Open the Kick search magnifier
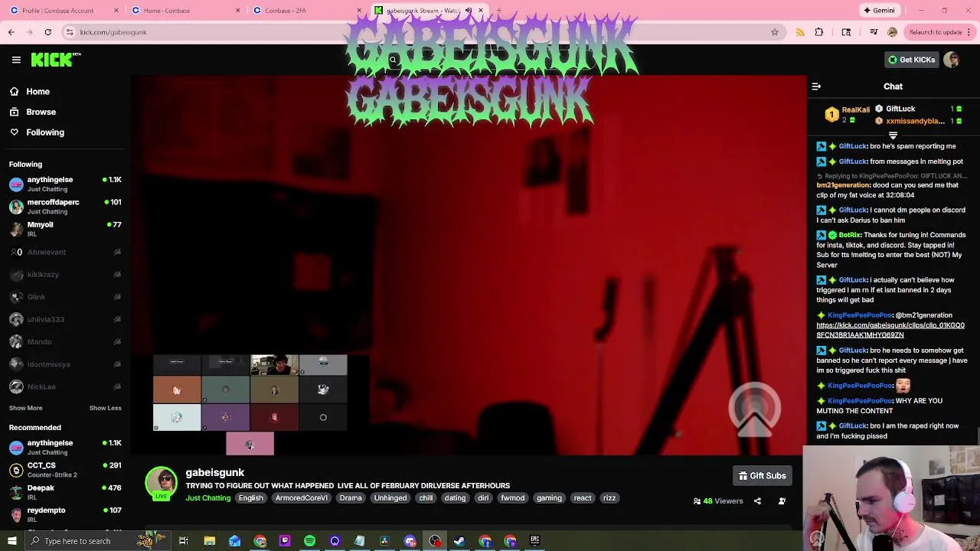The width and height of the screenshot is (980, 551). (x=393, y=60)
